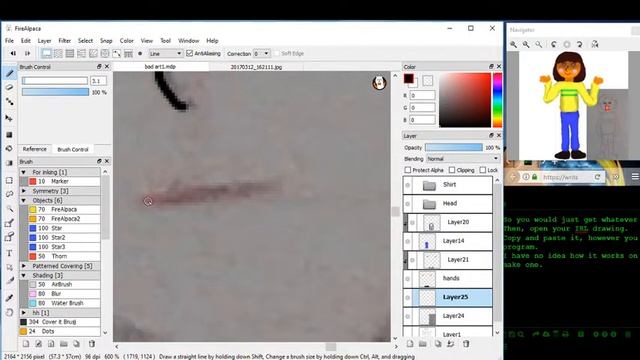This screenshot has height=360, width=640.
Task: Add new brush in Brush panel
Action: click(26, 344)
